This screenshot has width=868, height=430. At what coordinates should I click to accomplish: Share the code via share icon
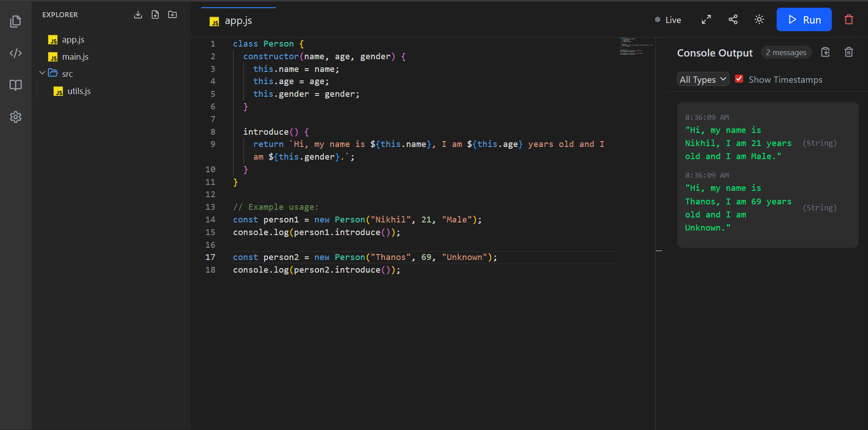(733, 19)
